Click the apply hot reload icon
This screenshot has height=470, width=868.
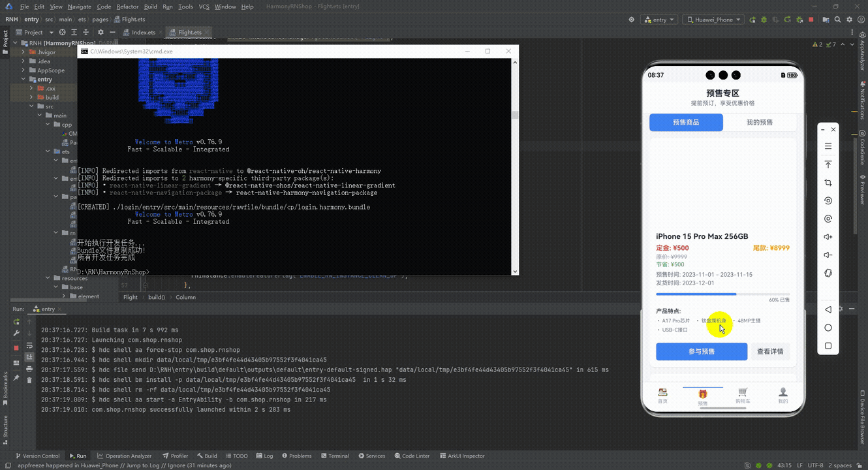787,20
